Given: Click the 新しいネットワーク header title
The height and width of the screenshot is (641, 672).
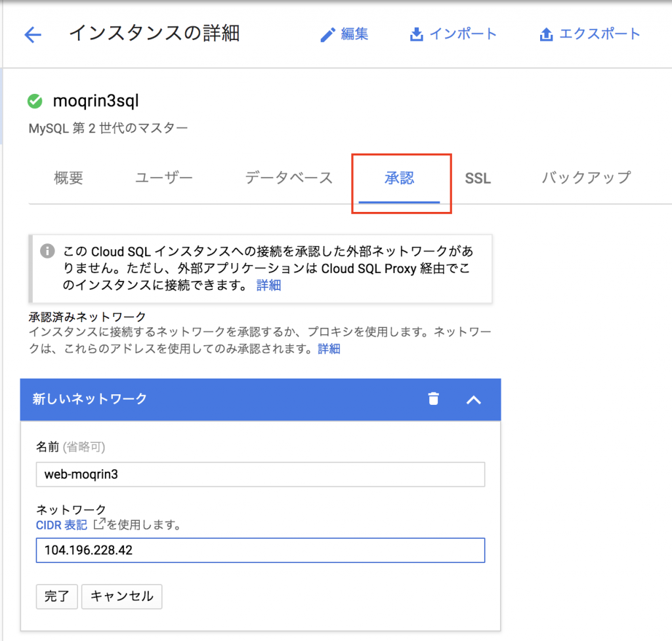Looking at the screenshot, I should tap(89, 399).
